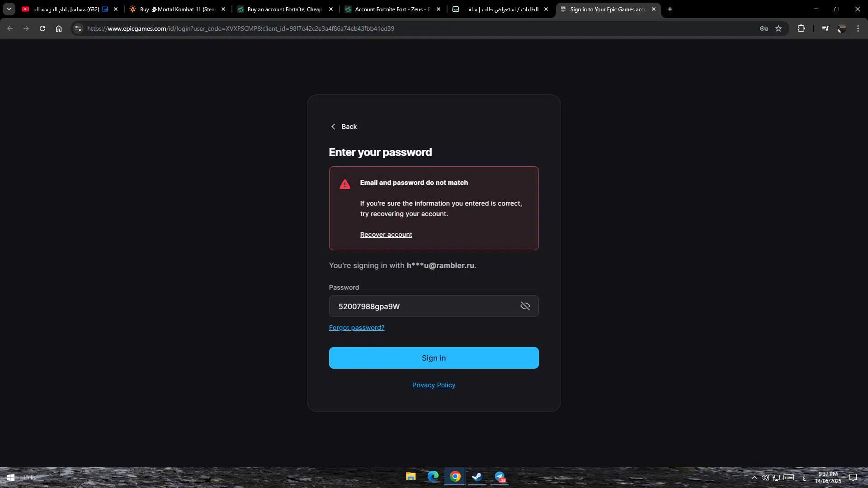The height and width of the screenshot is (488, 868).
Task: Show hidden system tray icons
Action: [754, 478]
